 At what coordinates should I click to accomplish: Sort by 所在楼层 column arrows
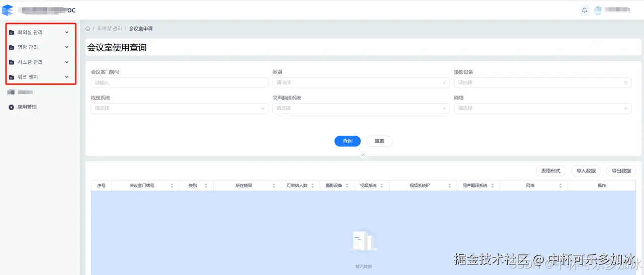[274, 186]
